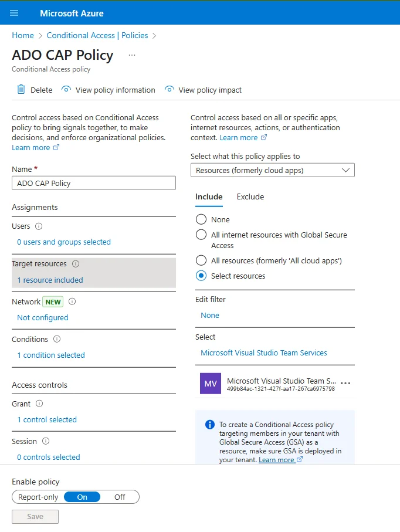Image resolution: width=400 pixels, height=532 pixels.
Task: Click external link icon in GSA notice
Action: pos(299,459)
